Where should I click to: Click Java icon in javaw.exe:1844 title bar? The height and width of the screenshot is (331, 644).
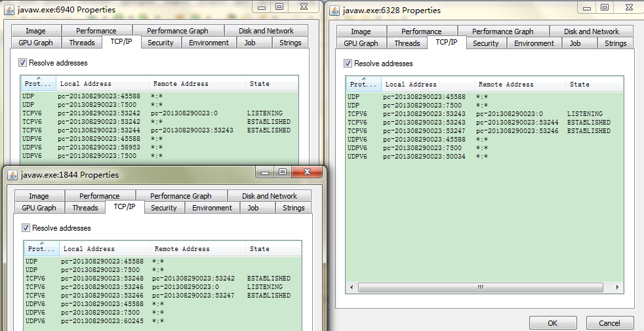pos(12,175)
